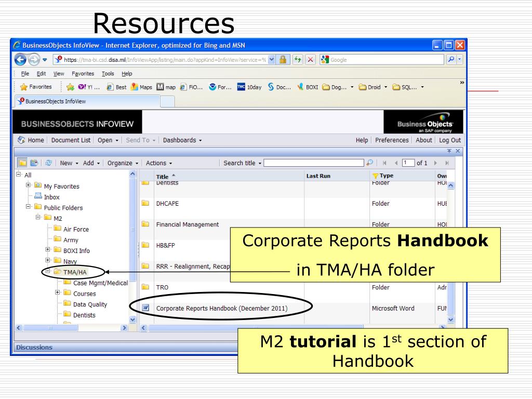Go to next page navigation arrow

click(x=435, y=163)
